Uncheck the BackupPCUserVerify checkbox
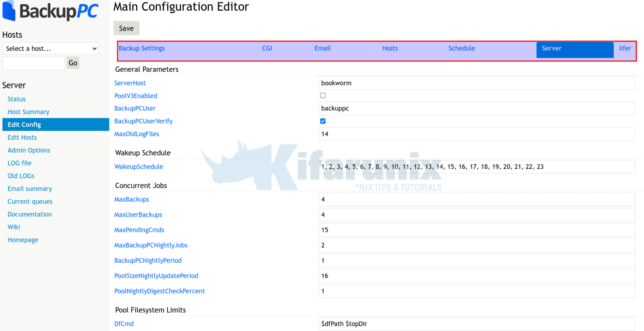644x331 pixels. pyautogui.click(x=323, y=121)
